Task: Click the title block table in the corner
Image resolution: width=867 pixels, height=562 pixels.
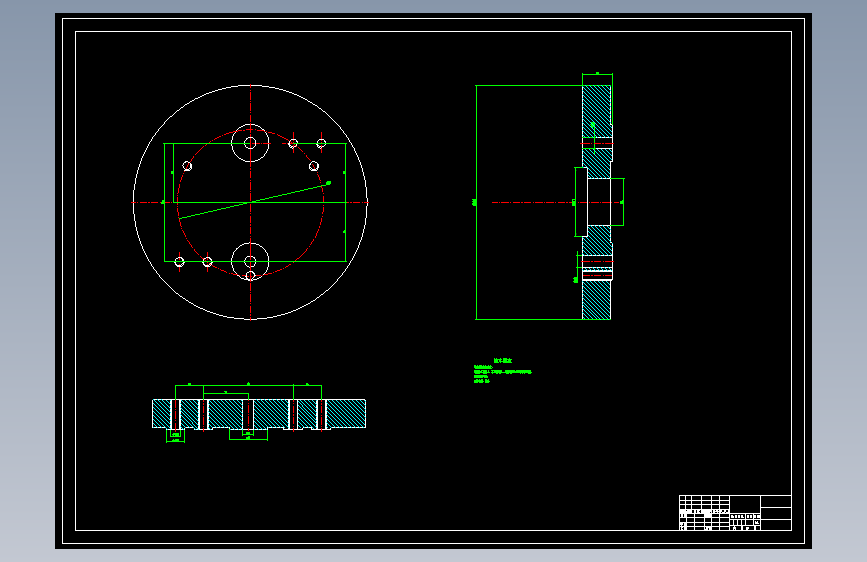Action: tap(735, 513)
